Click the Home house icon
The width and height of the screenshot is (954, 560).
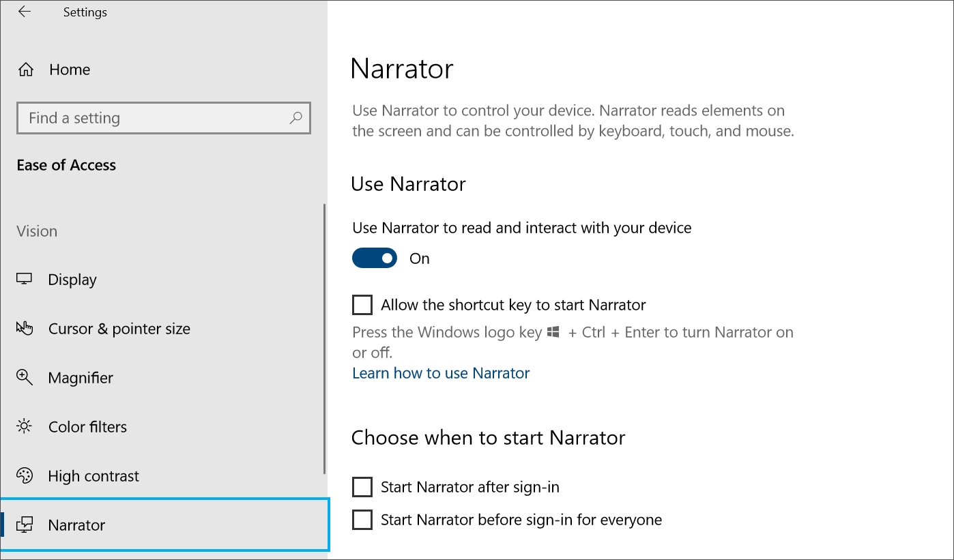25,70
